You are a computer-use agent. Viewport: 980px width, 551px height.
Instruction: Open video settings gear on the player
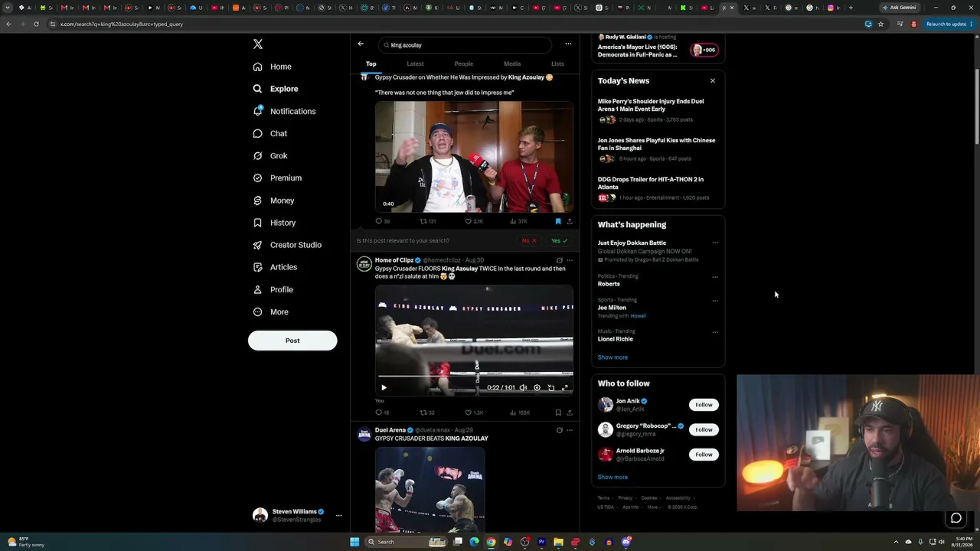[537, 388]
